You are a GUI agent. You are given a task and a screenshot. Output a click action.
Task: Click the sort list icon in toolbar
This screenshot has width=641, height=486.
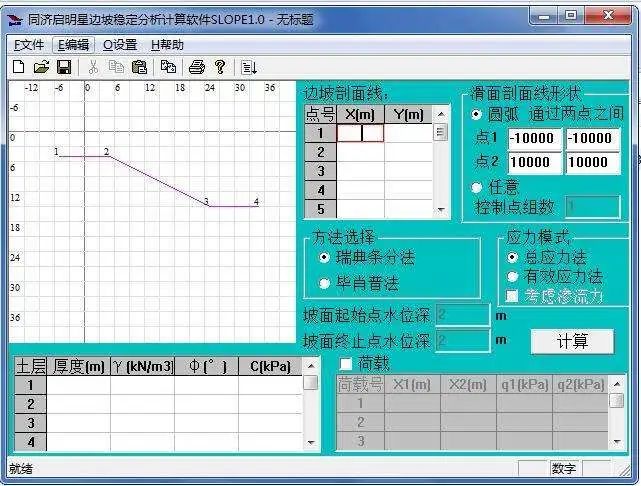click(249, 67)
